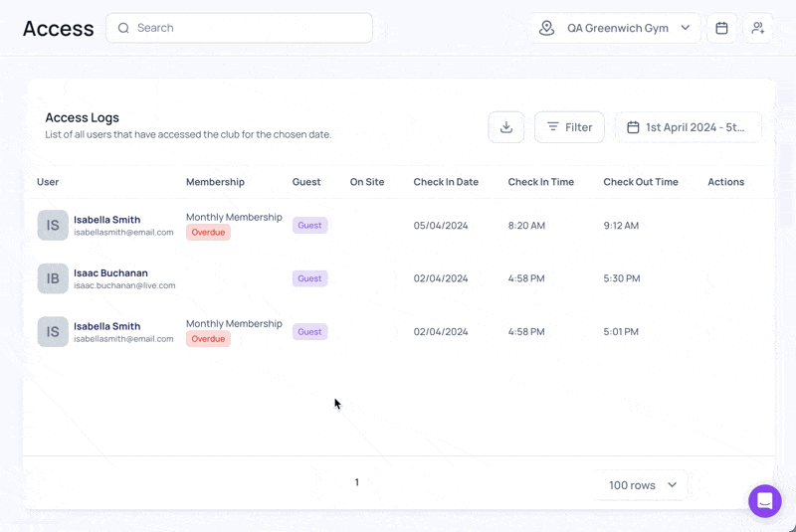
Task: Click Guest badge on Isaac Buchanan row
Action: tap(309, 278)
